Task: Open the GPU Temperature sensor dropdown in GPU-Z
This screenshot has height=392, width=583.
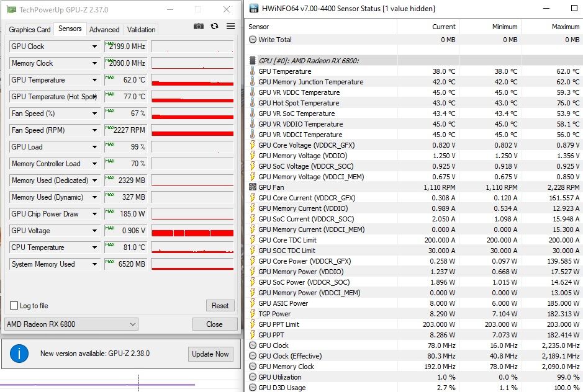Action: pos(94,80)
